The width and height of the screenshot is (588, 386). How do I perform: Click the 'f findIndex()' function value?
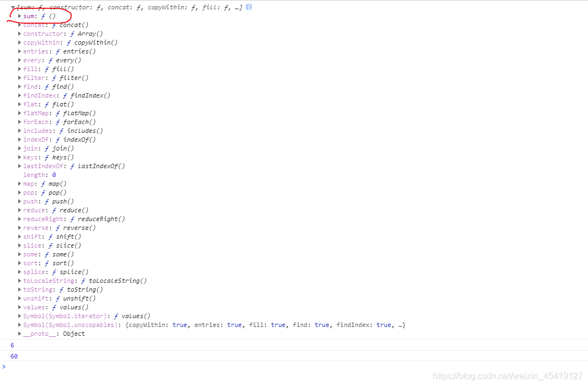coord(87,95)
